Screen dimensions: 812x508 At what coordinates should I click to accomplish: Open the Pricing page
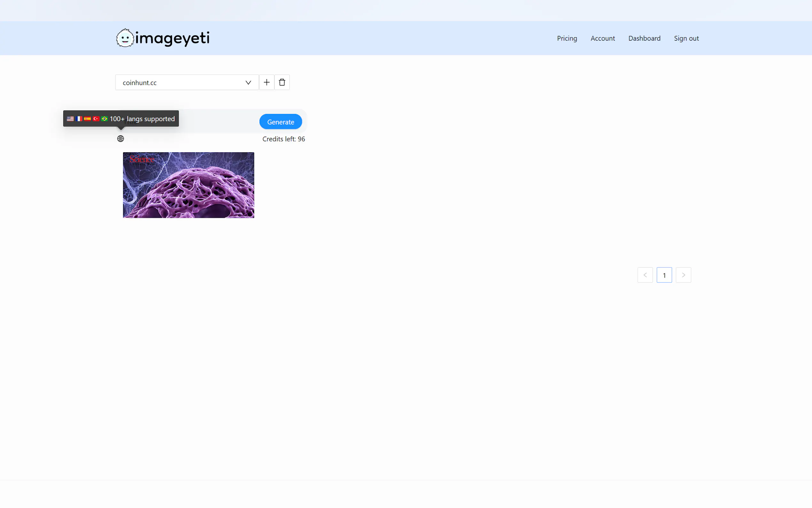pos(566,38)
